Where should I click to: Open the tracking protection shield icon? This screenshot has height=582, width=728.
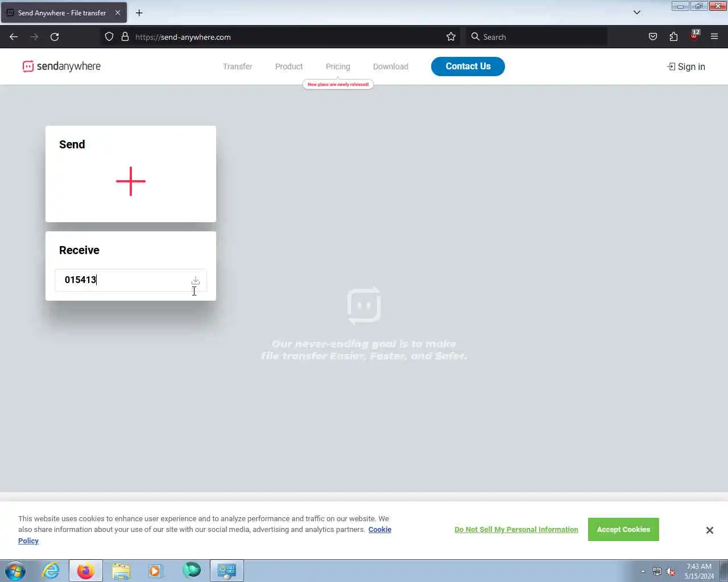[109, 37]
